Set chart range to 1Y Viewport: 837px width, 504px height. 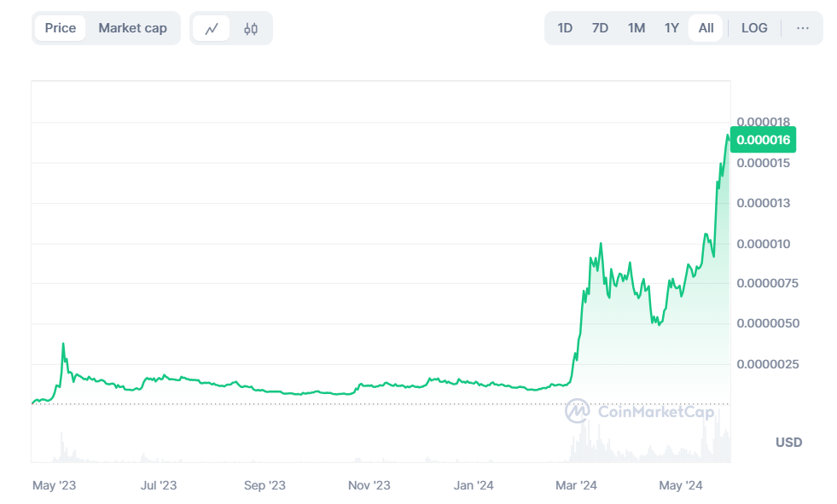[671, 28]
